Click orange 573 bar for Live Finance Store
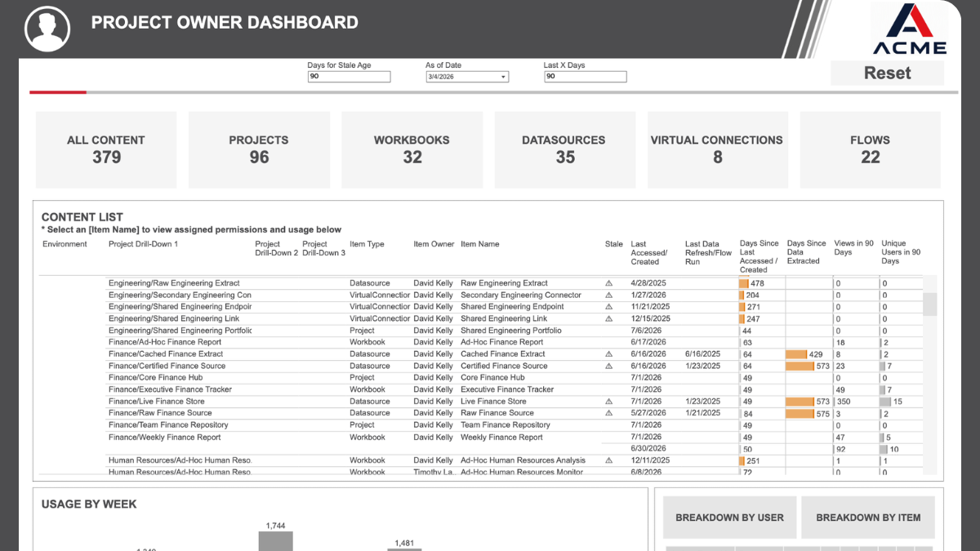980x551 pixels. (800, 402)
